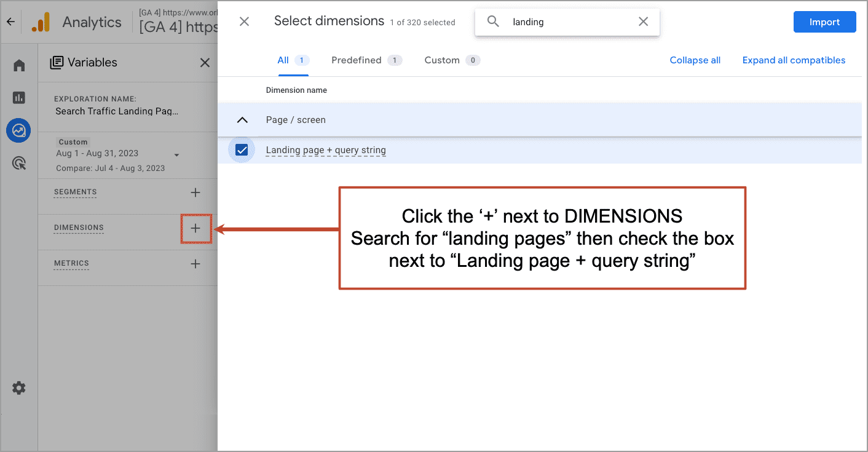The height and width of the screenshot is (452, 868).
Task: Click the Expand all compatibles link
Action: (x=794, y=60)
